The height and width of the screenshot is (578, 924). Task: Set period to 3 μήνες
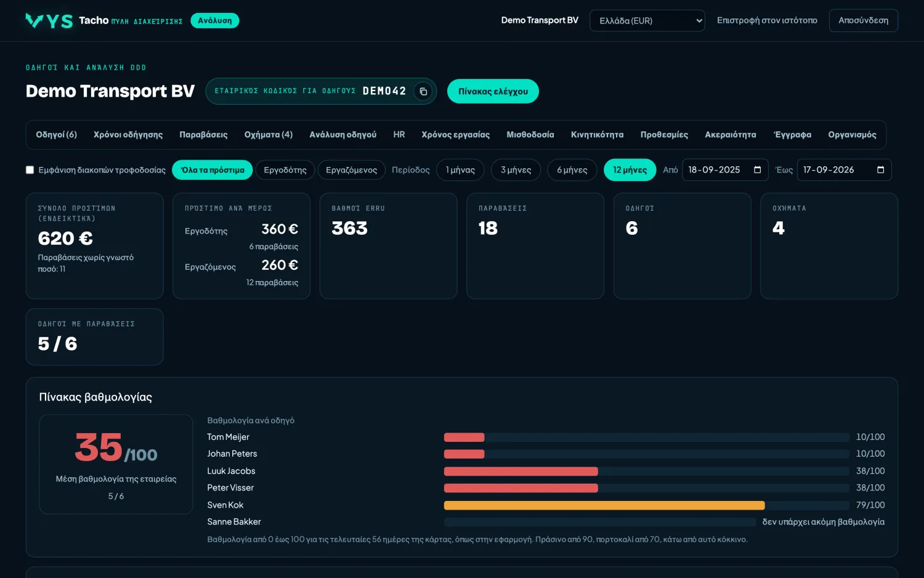516,170
